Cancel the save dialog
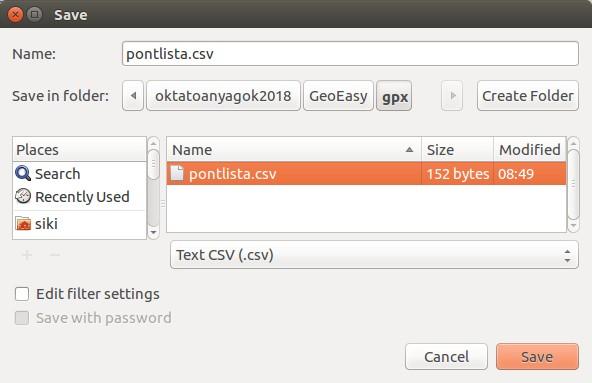The width and height of the screenshot is (592, 383). coord(446,357)
